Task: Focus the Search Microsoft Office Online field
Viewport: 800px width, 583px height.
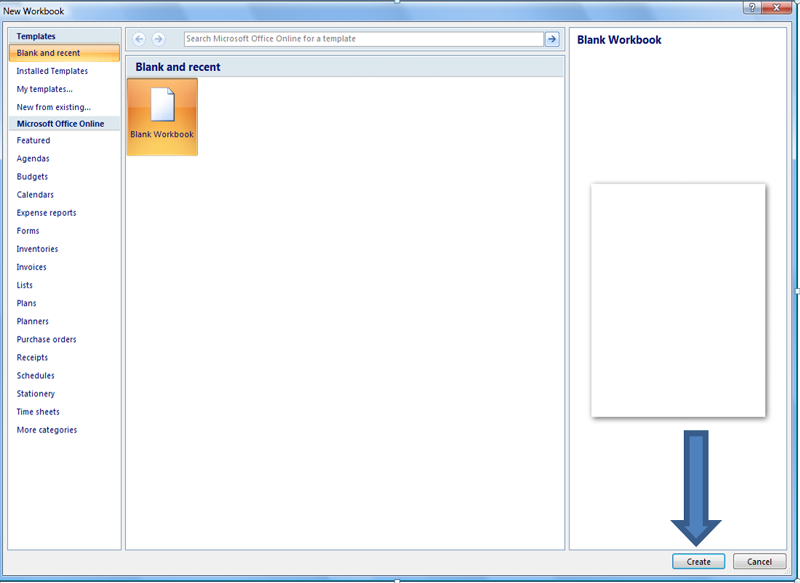Action: (x=363, y=39)
